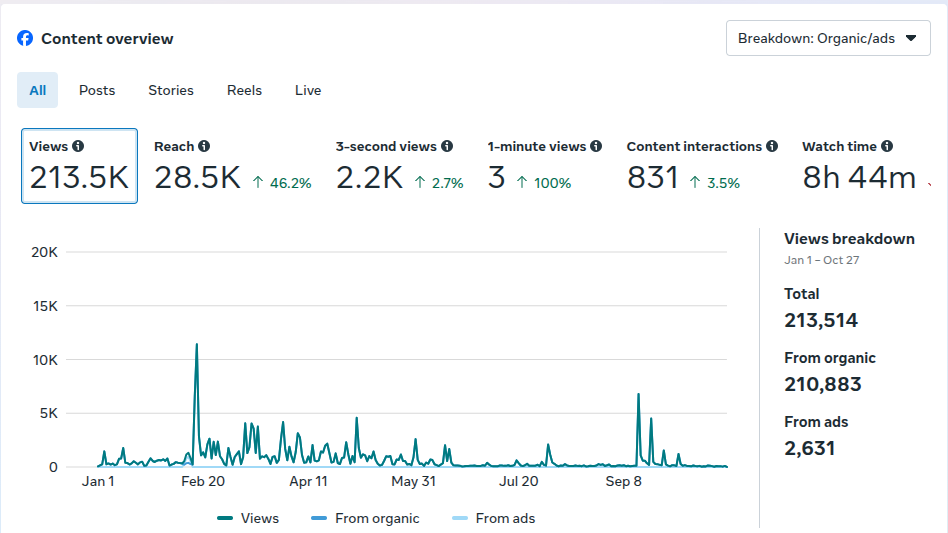The height and width of the screenshot is (533, 948).
Task: Click the Watch time info icon
Action: pyautogui.click(x=887, y=146)
